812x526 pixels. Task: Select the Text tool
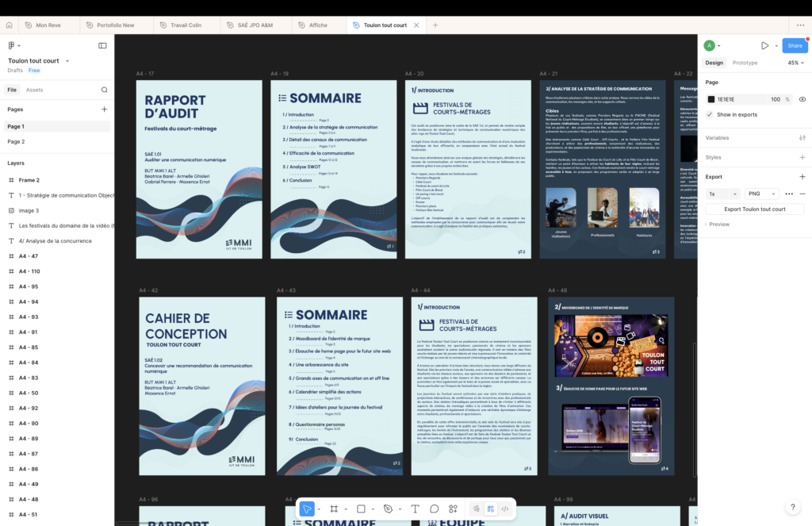click(415, 509)
